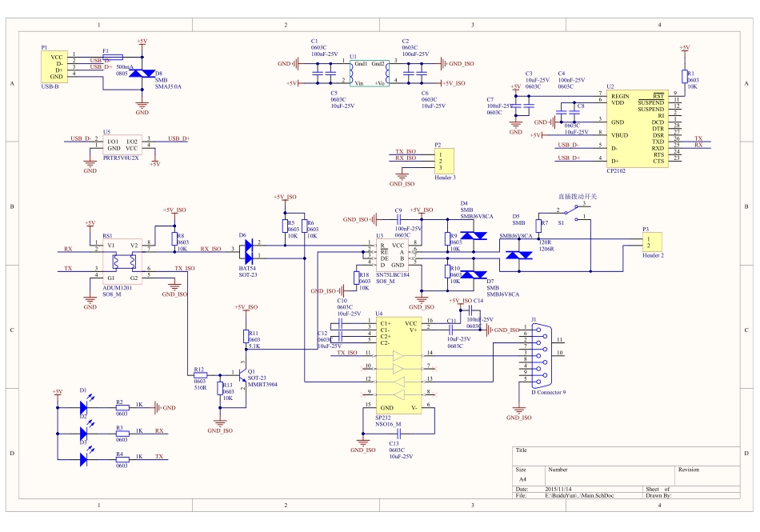Select the 'ADUM1201' label text

pos(118,288)
